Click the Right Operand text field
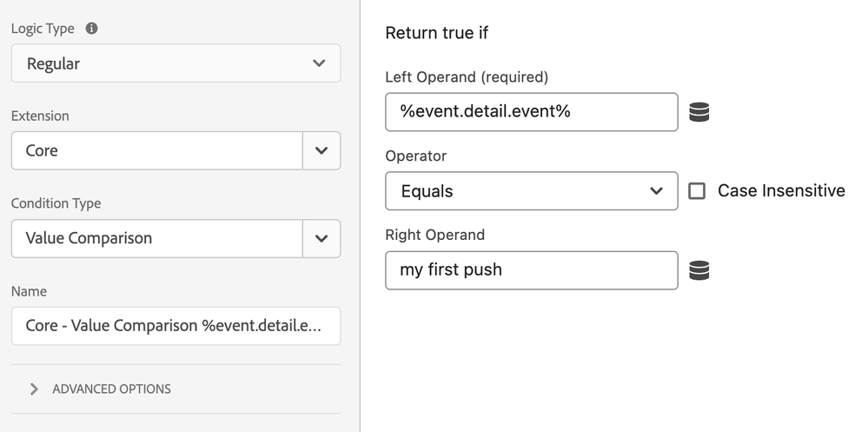The width and height of the screenshot is (868, 432). [531, 270]
